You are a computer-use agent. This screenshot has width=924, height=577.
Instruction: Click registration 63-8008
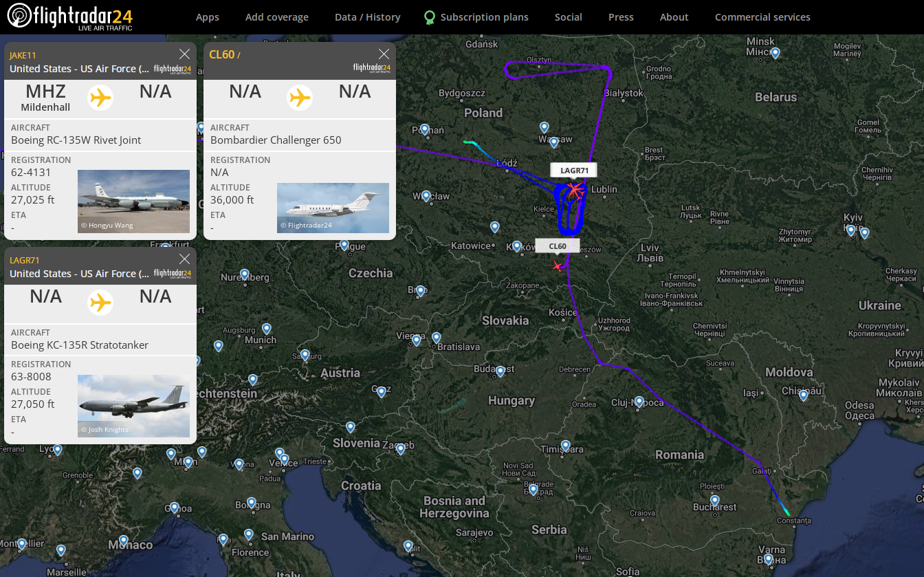pyautogui.click(x=31, y=377)
